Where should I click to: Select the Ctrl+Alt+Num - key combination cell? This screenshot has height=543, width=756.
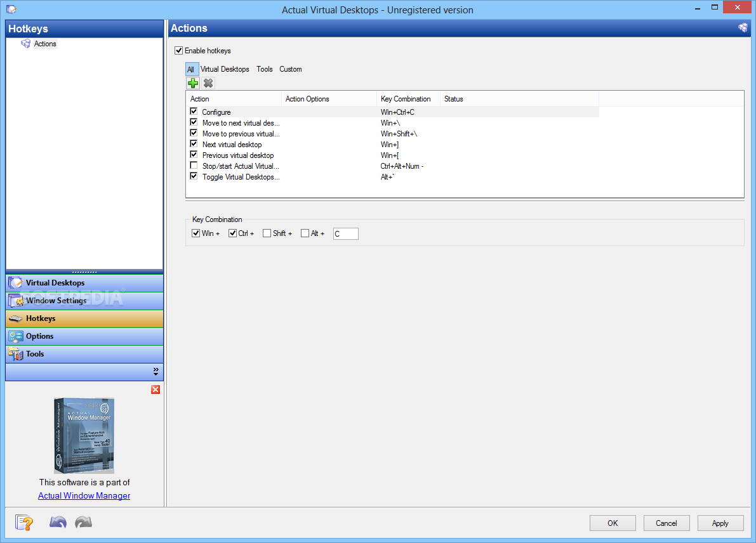pos(402,166)
